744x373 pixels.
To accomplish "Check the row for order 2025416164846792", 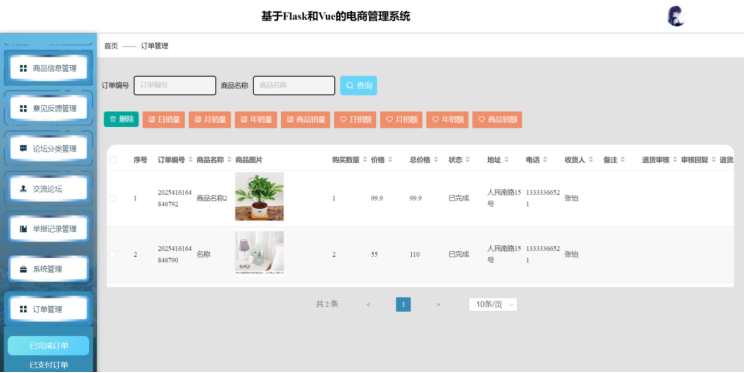I will (x=113, y=198).
